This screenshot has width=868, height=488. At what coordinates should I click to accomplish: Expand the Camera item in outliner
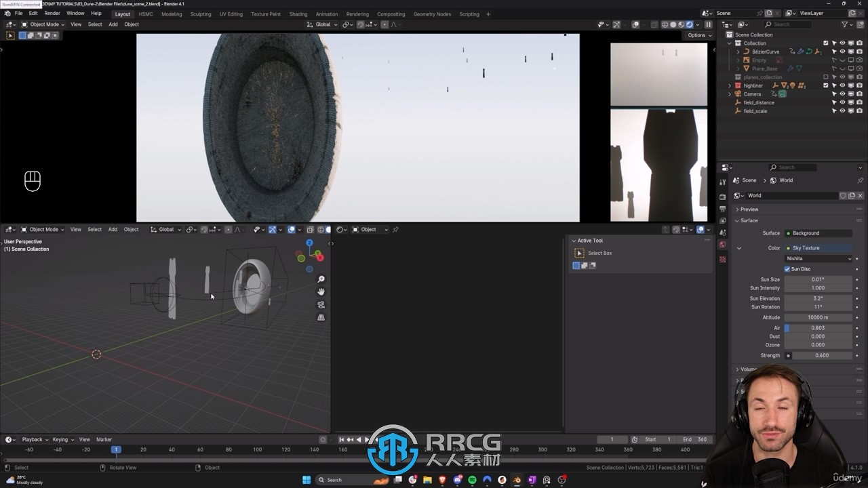coord(730,94)
